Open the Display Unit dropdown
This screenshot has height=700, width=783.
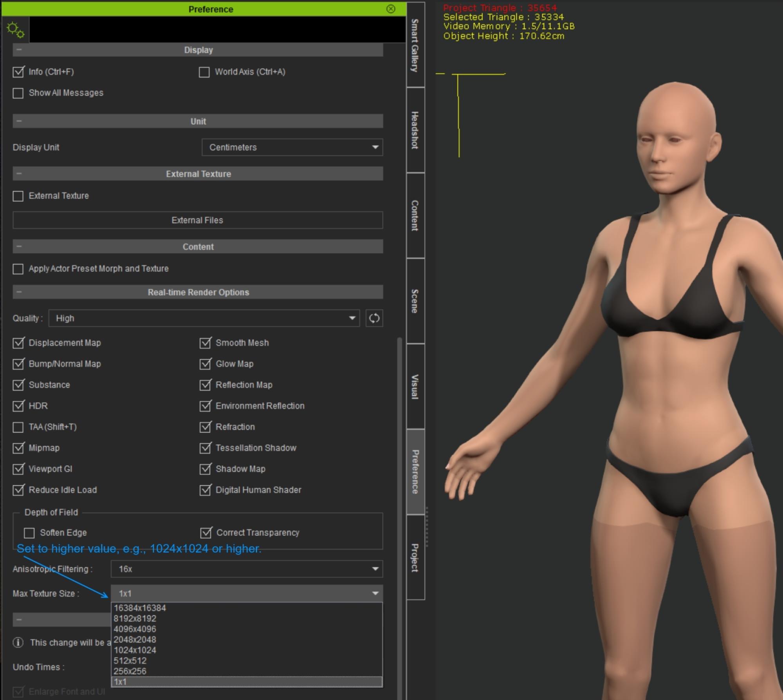[x=292, y=147]
